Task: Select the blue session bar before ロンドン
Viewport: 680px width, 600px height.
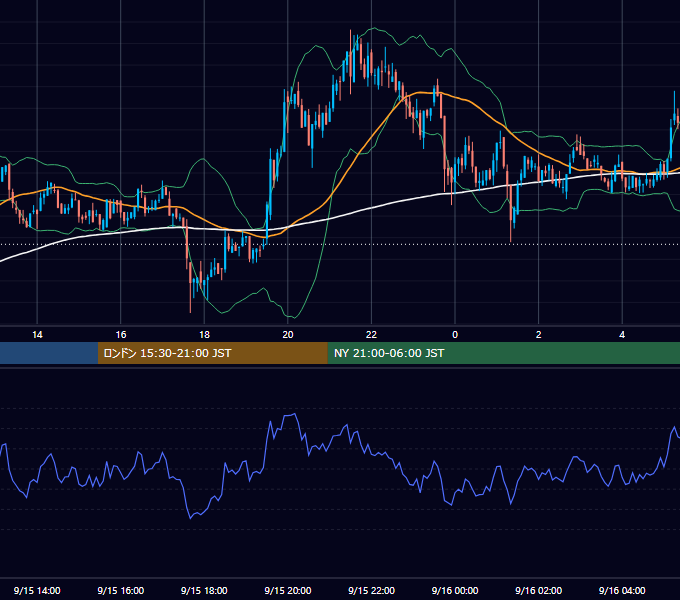Action: [49, 353]
